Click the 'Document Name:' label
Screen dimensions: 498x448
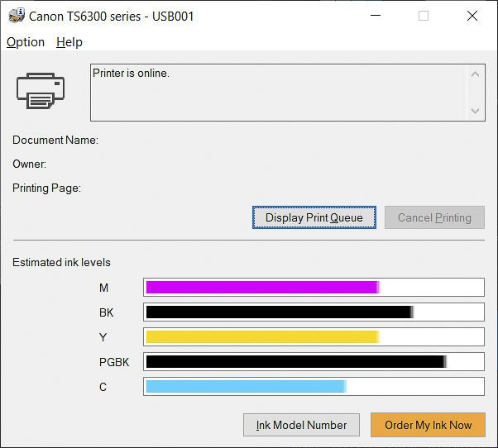(55, 140)
